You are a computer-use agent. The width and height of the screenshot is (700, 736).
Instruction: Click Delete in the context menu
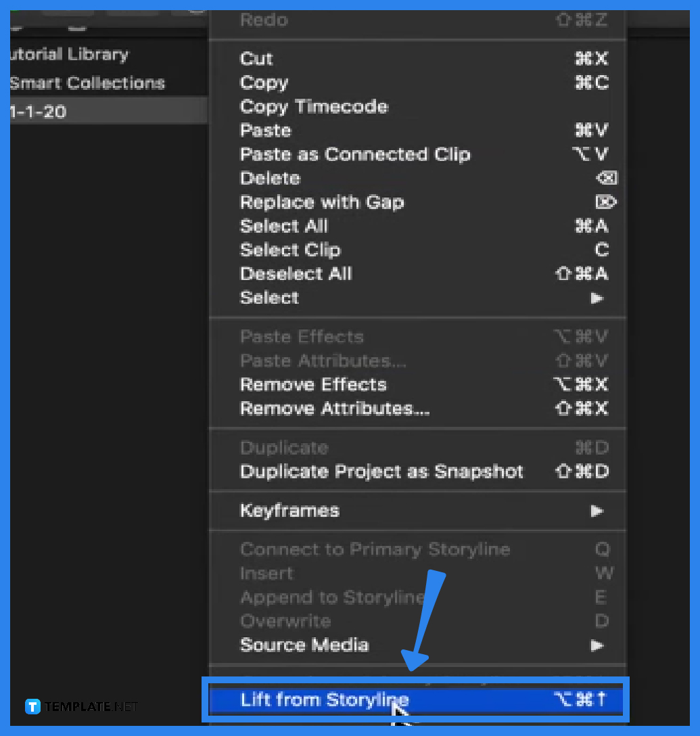pos(270,178)
